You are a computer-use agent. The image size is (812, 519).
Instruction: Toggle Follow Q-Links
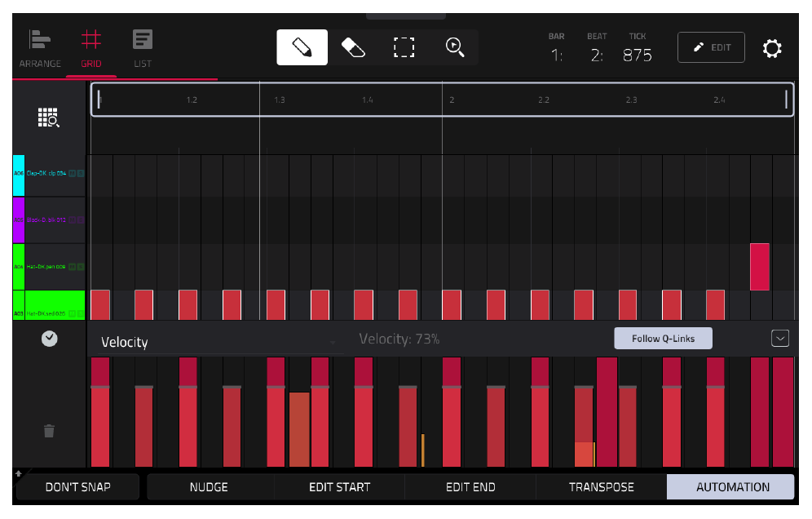click(x=663, y=339)
